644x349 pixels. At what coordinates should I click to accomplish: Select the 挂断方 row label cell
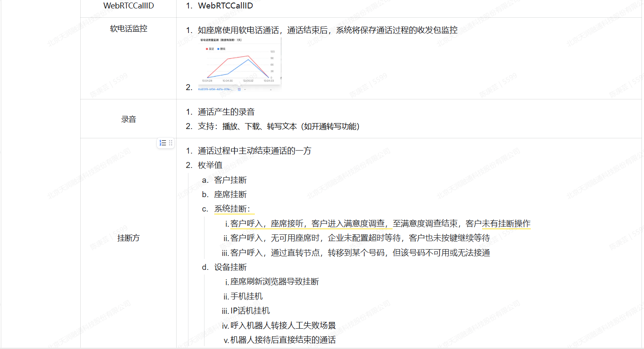point(128,238)
